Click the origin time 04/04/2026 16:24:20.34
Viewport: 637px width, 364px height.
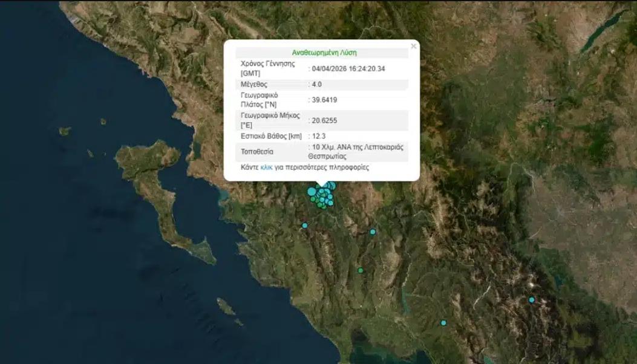click(x=348, y=68)
